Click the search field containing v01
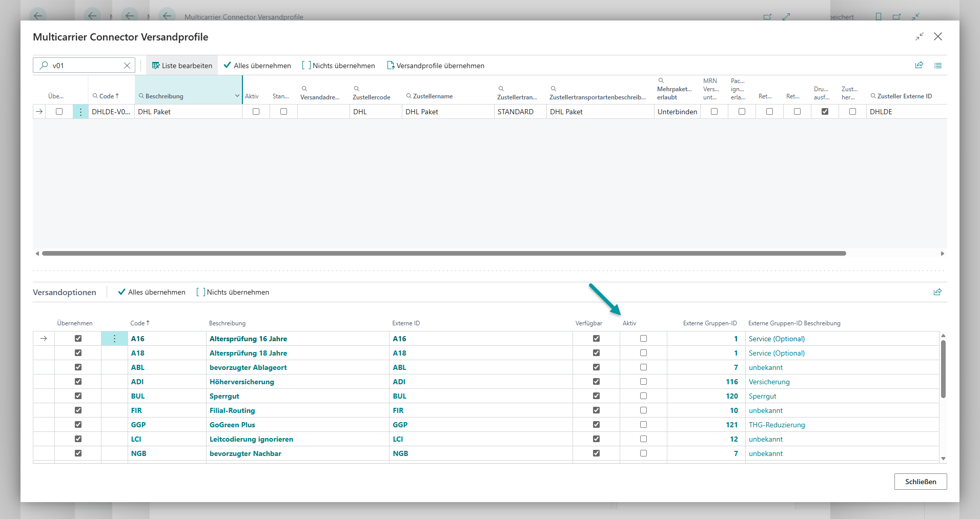The height and width of the screenshot is (519, 980). [84, 66]
